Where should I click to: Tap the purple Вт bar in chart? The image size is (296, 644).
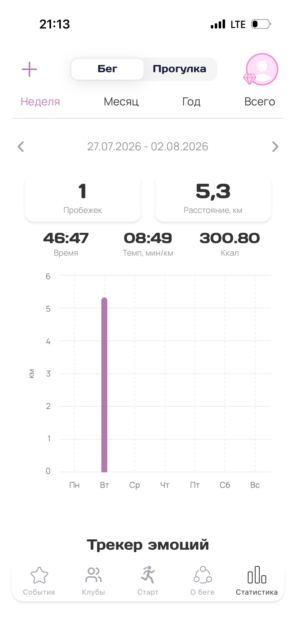tap(104, 385)
